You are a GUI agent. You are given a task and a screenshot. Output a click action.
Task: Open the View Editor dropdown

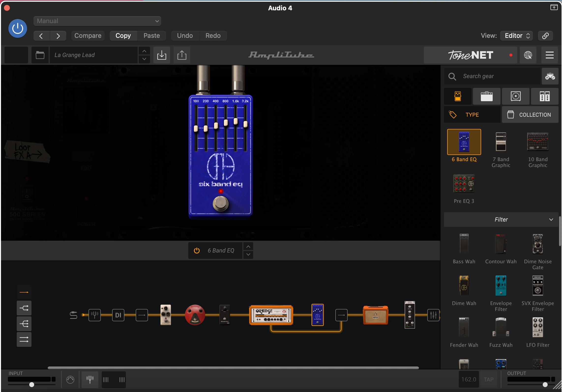coord(517,36)
